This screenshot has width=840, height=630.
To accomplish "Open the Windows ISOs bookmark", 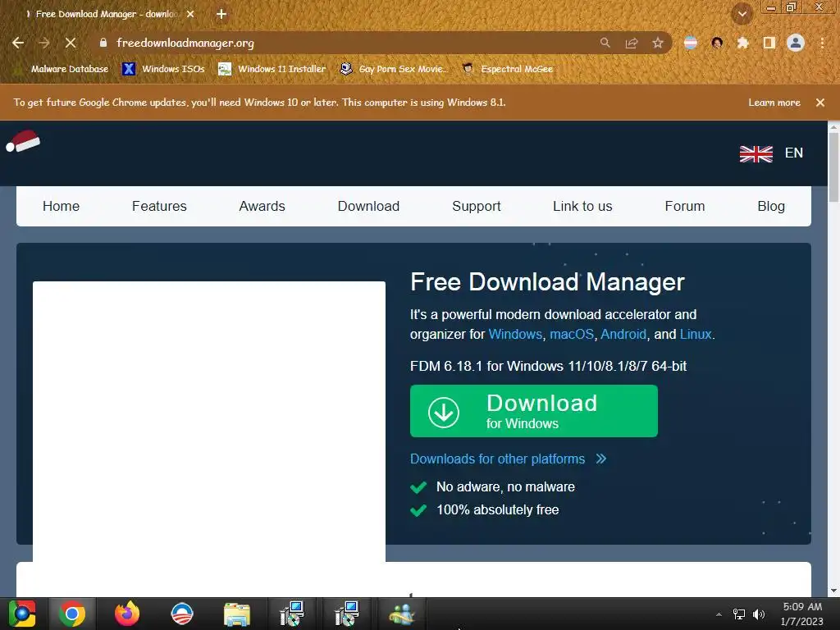I will tap(164, 69).
